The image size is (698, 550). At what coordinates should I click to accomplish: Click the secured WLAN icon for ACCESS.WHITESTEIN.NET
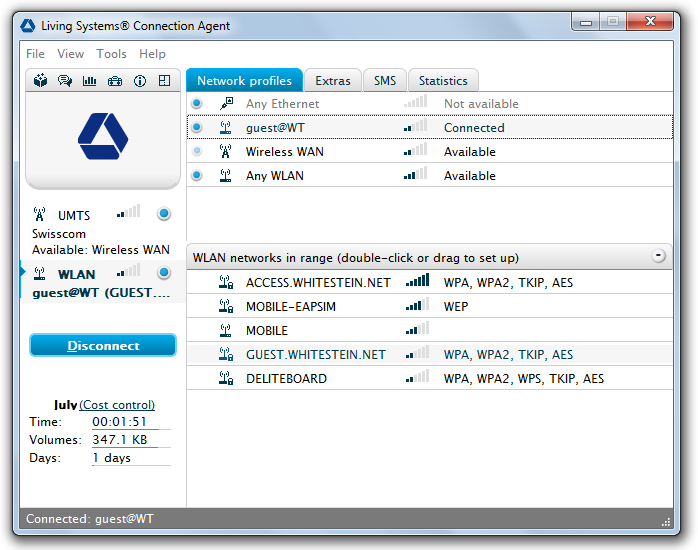[226, 282]
